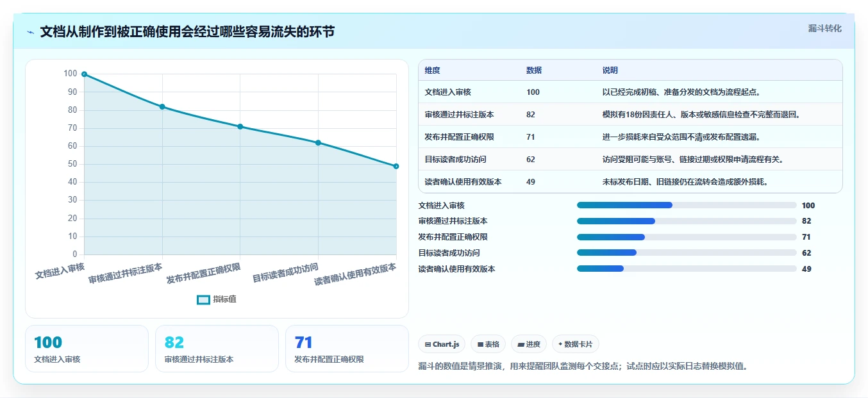This screenshot has width=868, height=398.
Task: Click the 数据卡片 tag chip
Action: pos(576,344)
